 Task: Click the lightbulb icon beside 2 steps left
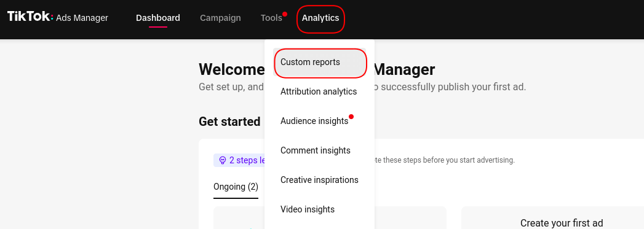tap(223, 160)
